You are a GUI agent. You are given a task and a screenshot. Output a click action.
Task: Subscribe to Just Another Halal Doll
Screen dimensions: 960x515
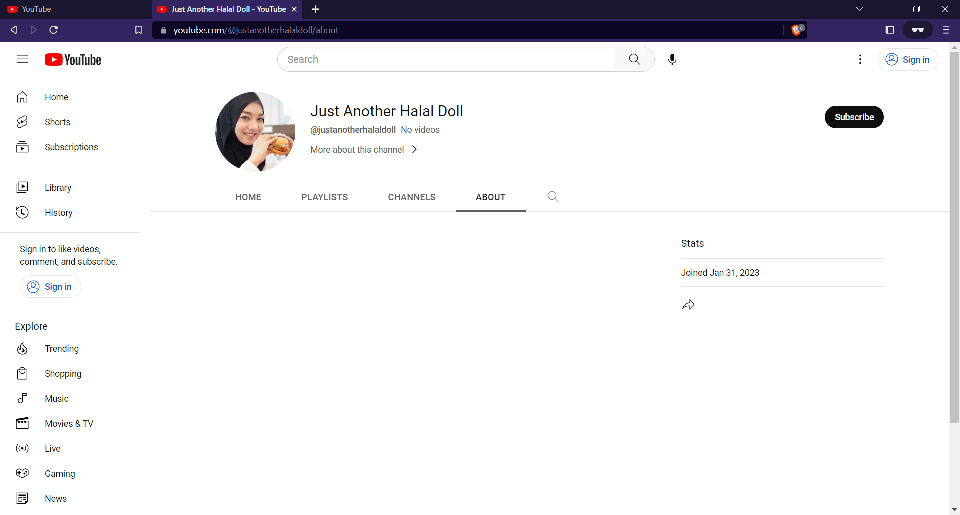click(854, 117)
